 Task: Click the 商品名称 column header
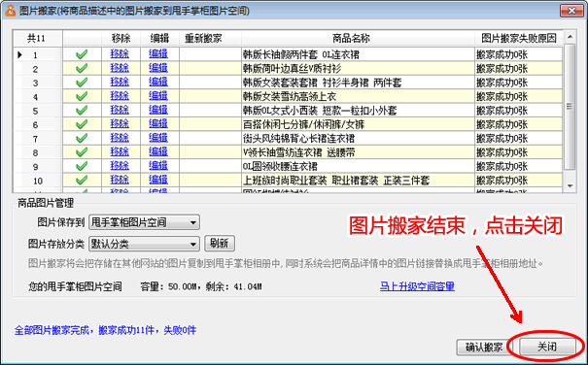click(x=351, y=38)
